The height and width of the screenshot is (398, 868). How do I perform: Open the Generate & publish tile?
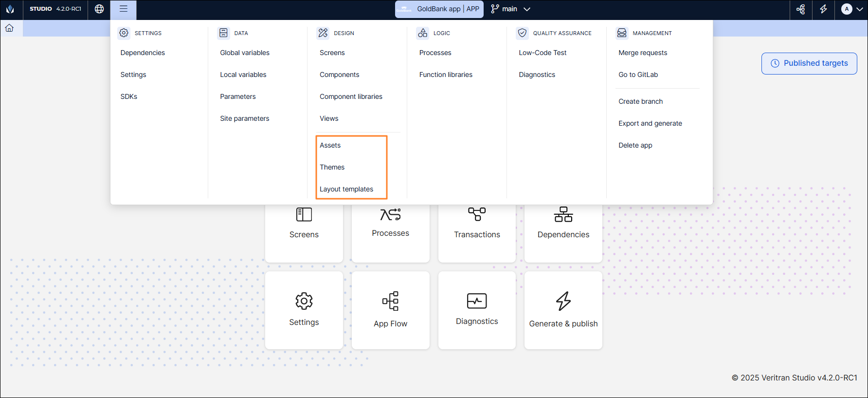(563, 310)
